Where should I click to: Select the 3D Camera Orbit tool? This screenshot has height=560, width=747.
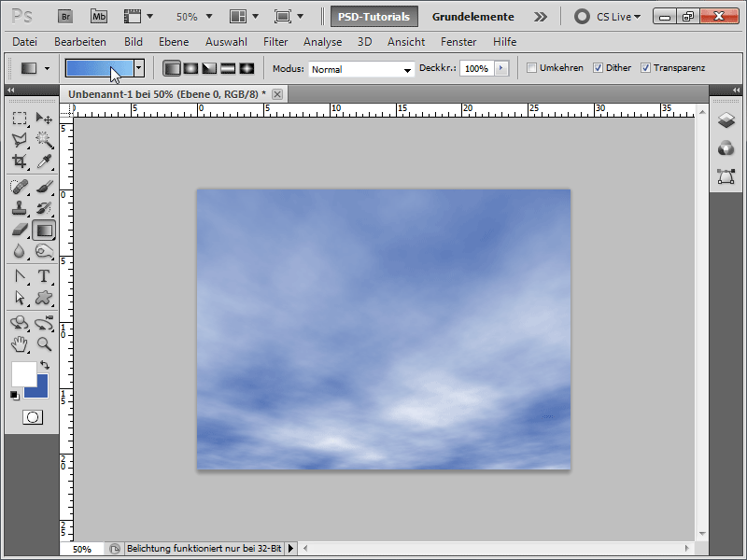(x=44, y=323)
